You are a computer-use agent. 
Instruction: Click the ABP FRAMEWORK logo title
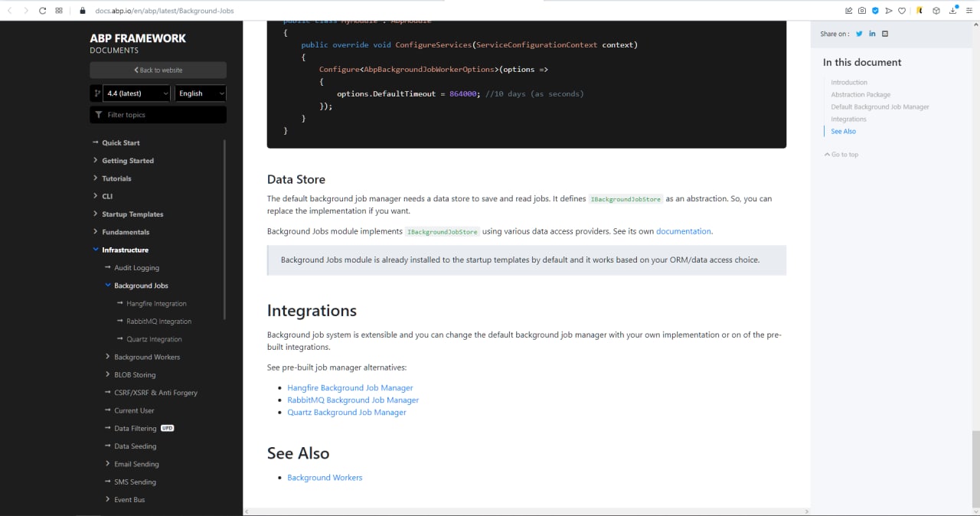(138, 38)
